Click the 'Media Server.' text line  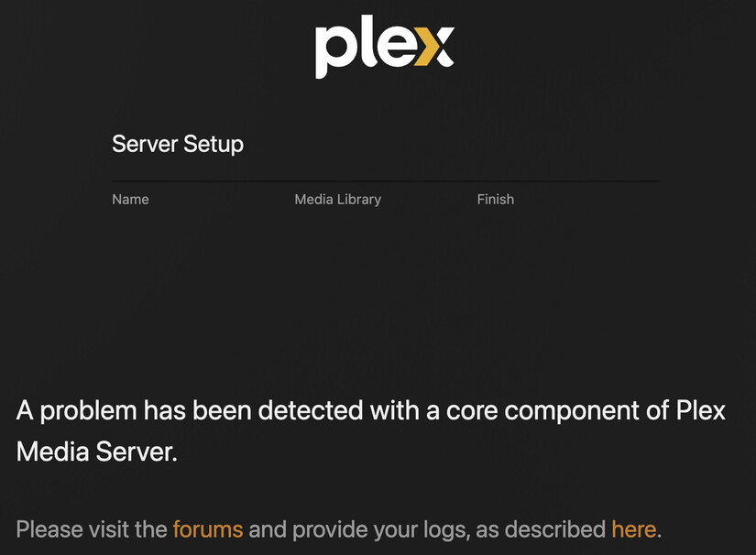96,452
